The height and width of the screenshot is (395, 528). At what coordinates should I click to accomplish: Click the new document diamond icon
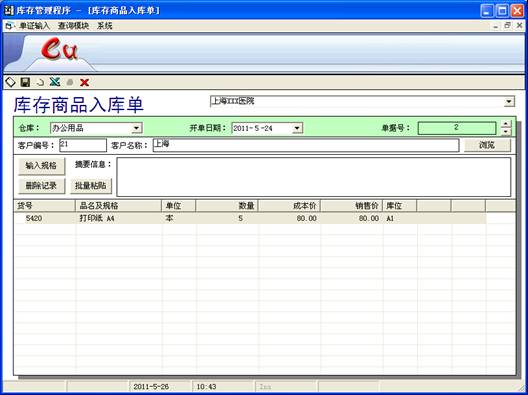(x=11, y=82)
